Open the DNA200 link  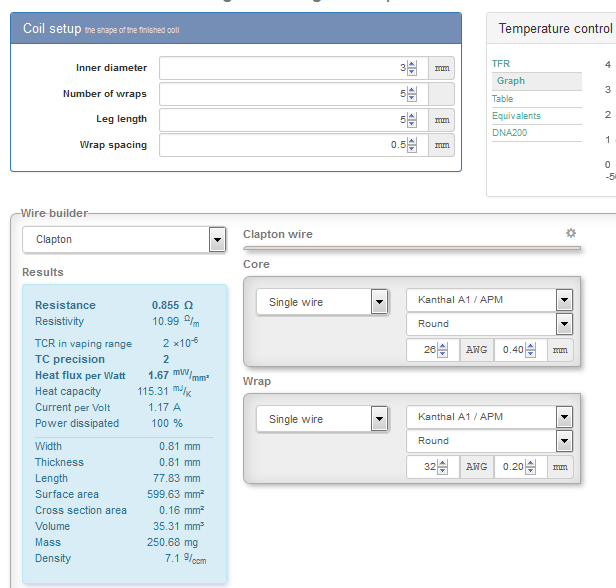point(510,133)
